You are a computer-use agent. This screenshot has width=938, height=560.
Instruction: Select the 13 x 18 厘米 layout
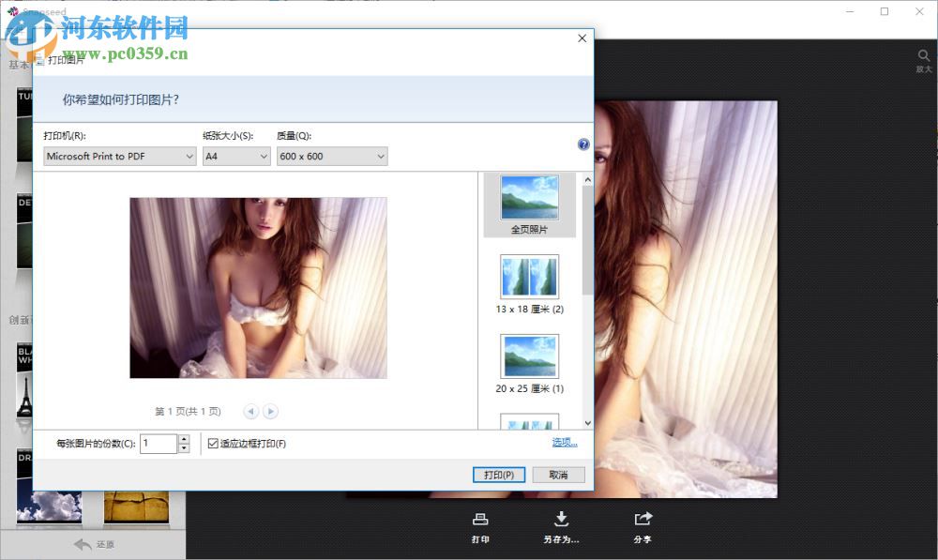pyautogui.click(x=529, y=277)
